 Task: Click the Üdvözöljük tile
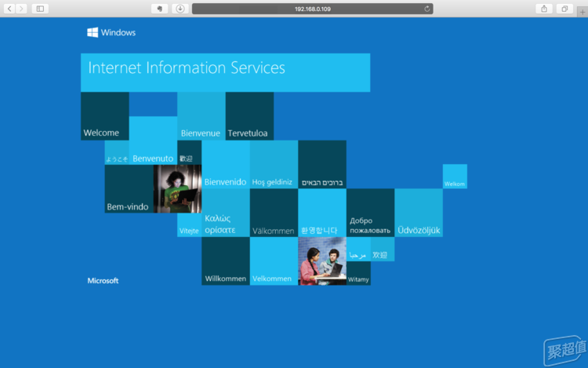coord(419,213)
